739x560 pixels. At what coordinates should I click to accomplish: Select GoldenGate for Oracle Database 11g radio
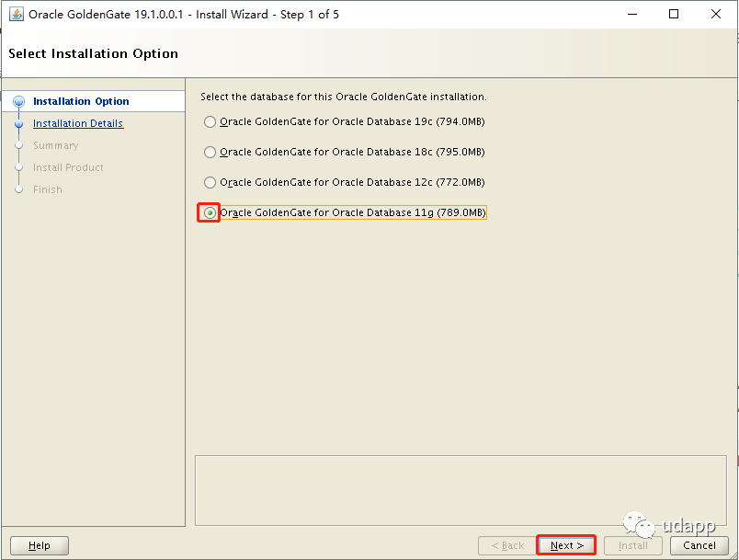tap(210, 213)
